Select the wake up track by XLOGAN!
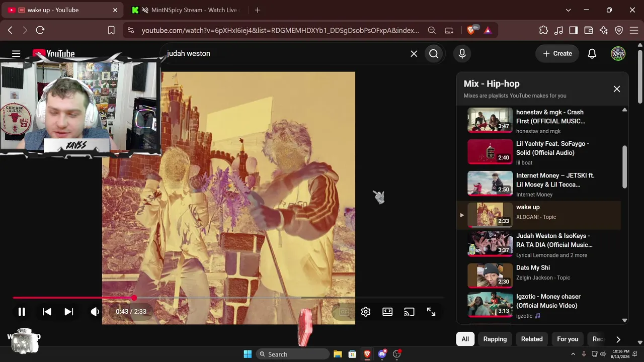Screen dimensions: 644x362 coord(539,215)
